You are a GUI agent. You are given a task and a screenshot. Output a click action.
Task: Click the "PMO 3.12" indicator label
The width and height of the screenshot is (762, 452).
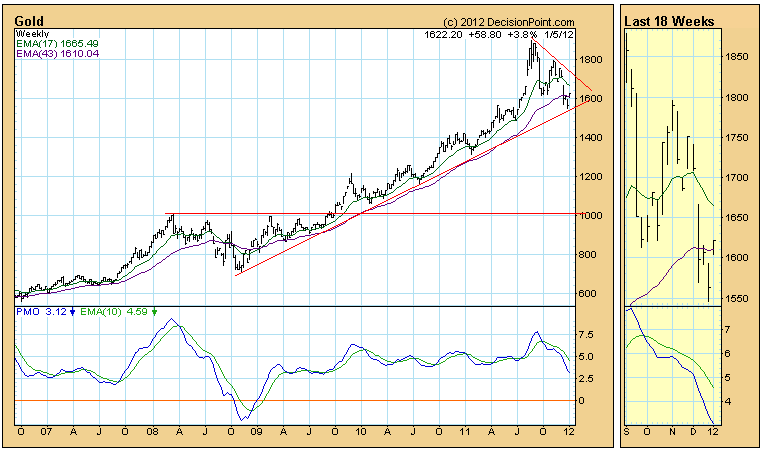point(41,312)
